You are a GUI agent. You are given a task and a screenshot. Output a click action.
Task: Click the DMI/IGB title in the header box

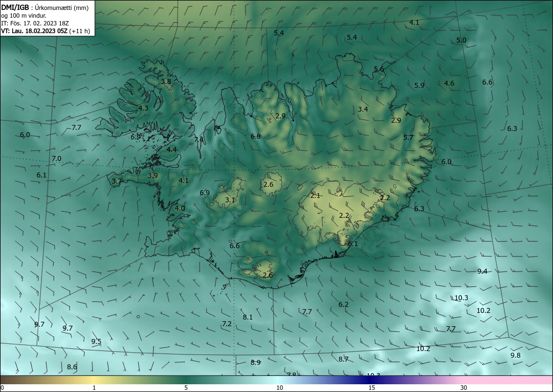[15, 7]
